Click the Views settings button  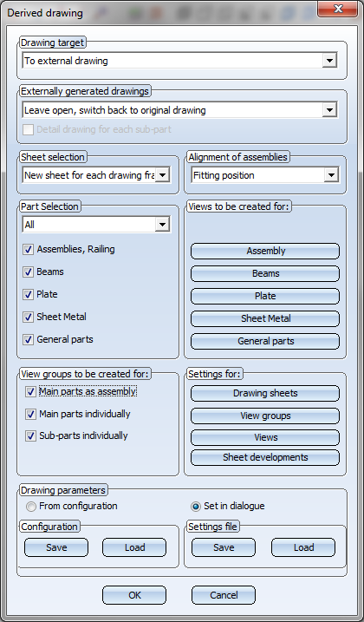pos(265,437)
